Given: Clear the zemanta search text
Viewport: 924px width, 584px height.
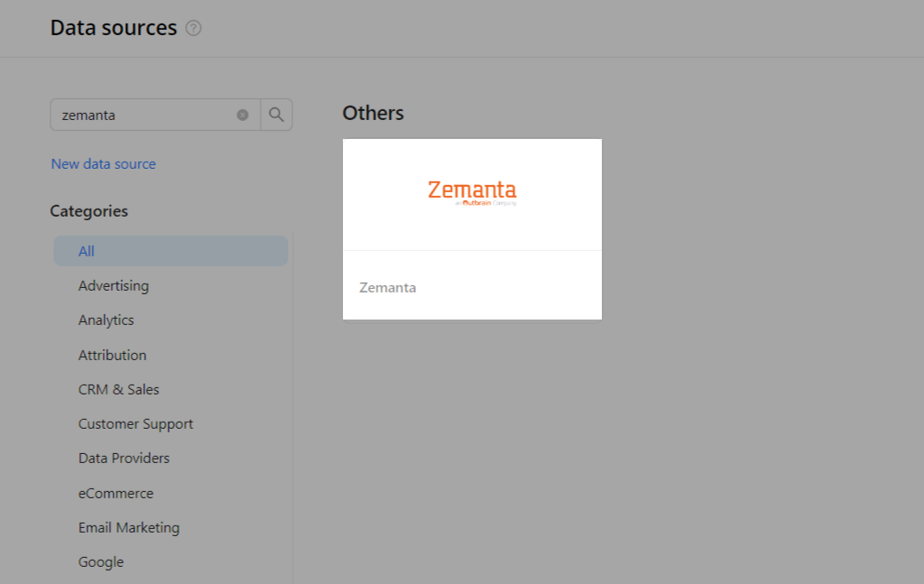Looking at the screenshot, I should coord(242,115).
